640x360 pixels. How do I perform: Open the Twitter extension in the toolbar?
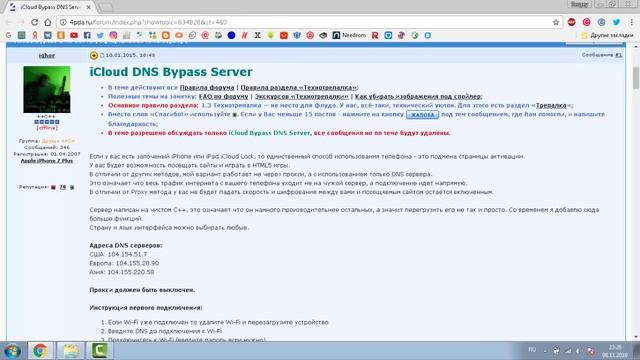[616, 22]
